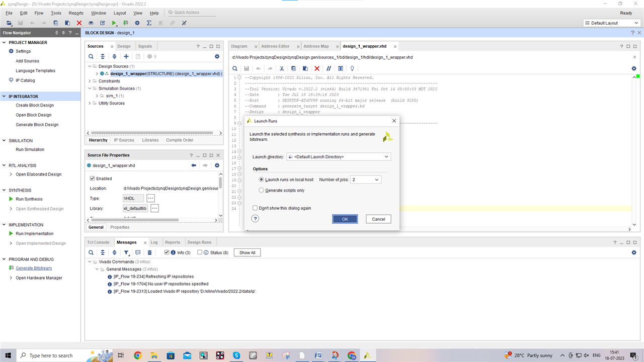Click the lightbulb icon in editor toolbar
644x362 pixels.
pos(352,68)
